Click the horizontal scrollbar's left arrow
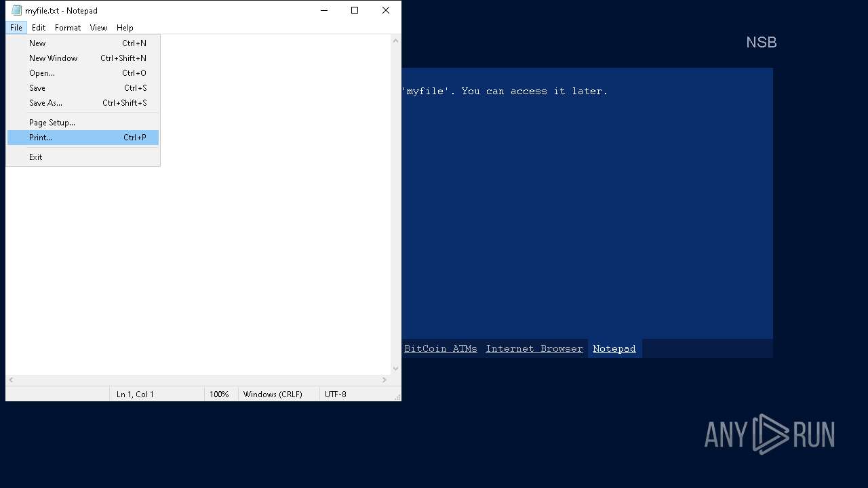This screenshot has width=868, height=488. [x=11, y=380]
